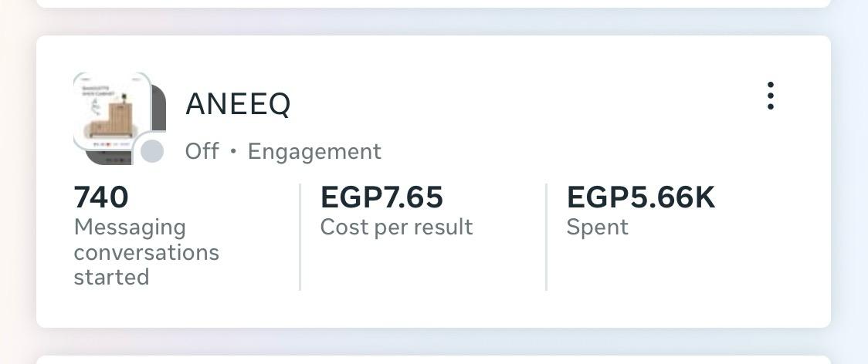Image resolution: width=868 pixels, height=364 pixels.
Task: Click the EGP5.66K spent amount
Action: click(x=641, y=197)
